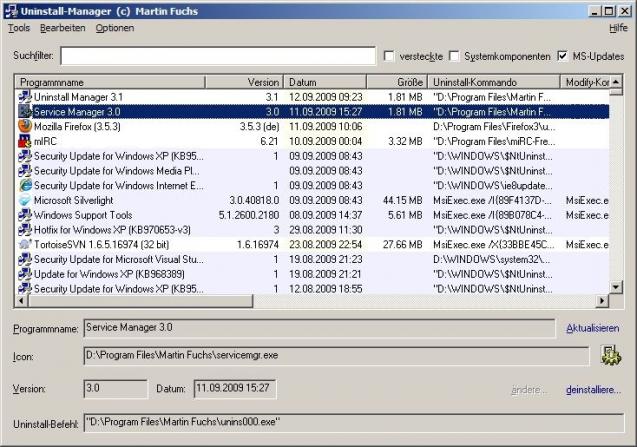
Task: Open the Hilfe menu
Action: point(618,28)
